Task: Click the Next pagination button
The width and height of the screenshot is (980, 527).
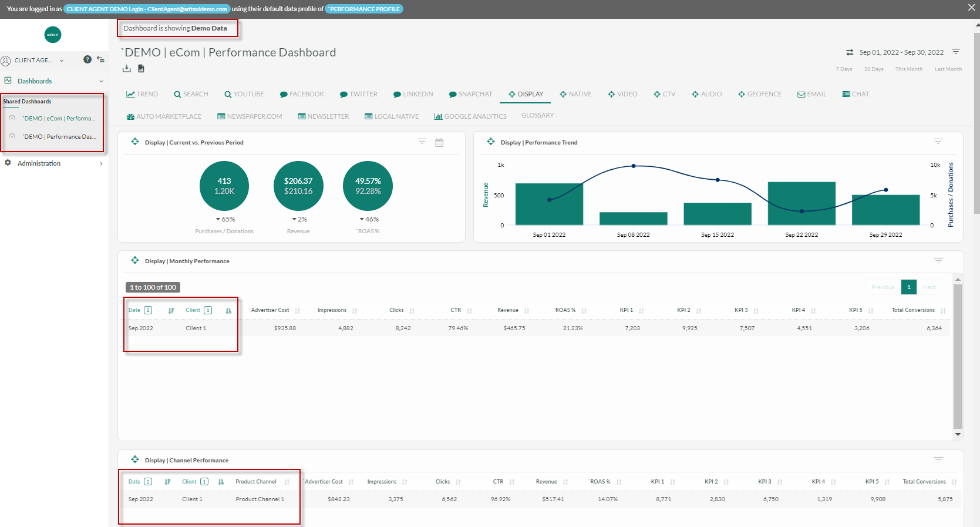Action: pos(930,287)
